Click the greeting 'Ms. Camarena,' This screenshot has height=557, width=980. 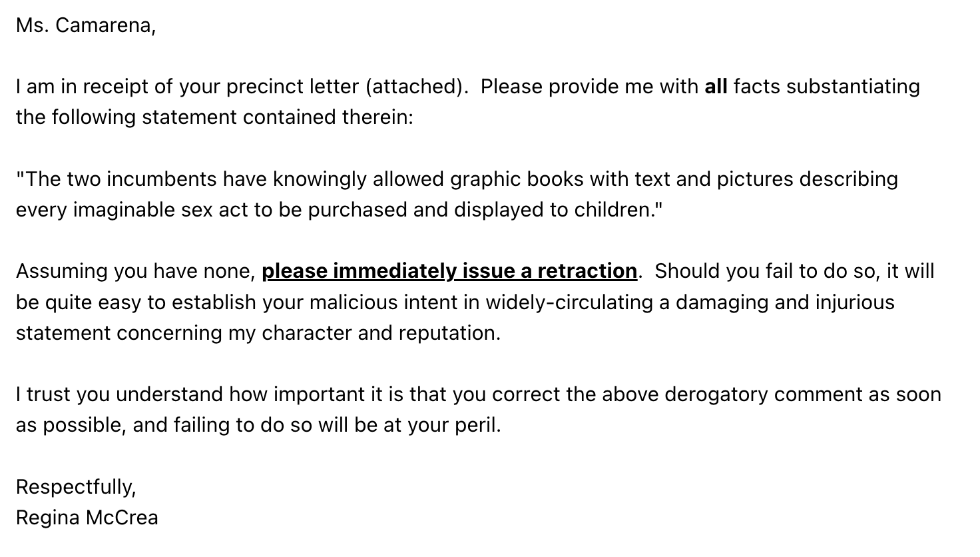point(86,25)
